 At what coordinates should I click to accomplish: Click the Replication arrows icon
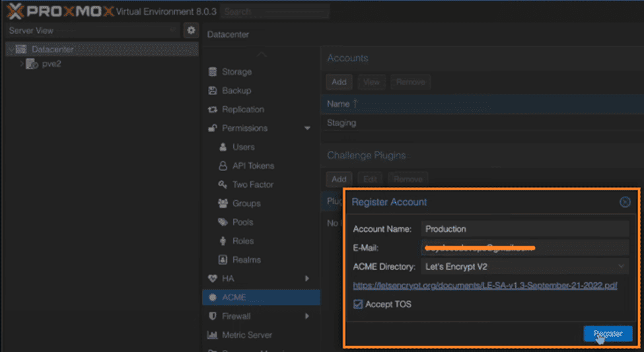click(212, 109)
